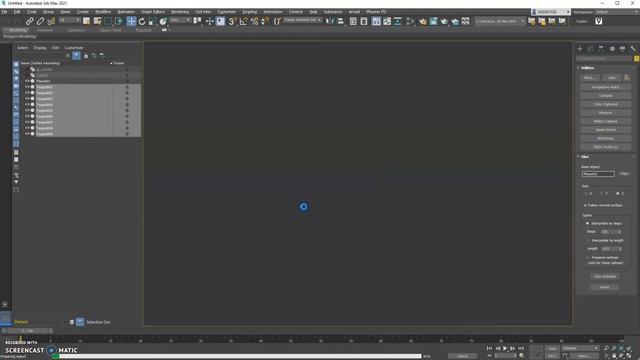
Task: Switch to the Freeform ribbon tab
Action: pyautogui.click(x=45, y=30)
